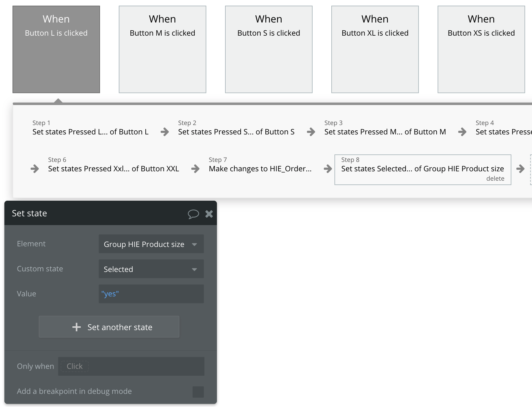Click the Only when condition field
The width and height of the screenshot is (532, 407).
tap(131, 366)
